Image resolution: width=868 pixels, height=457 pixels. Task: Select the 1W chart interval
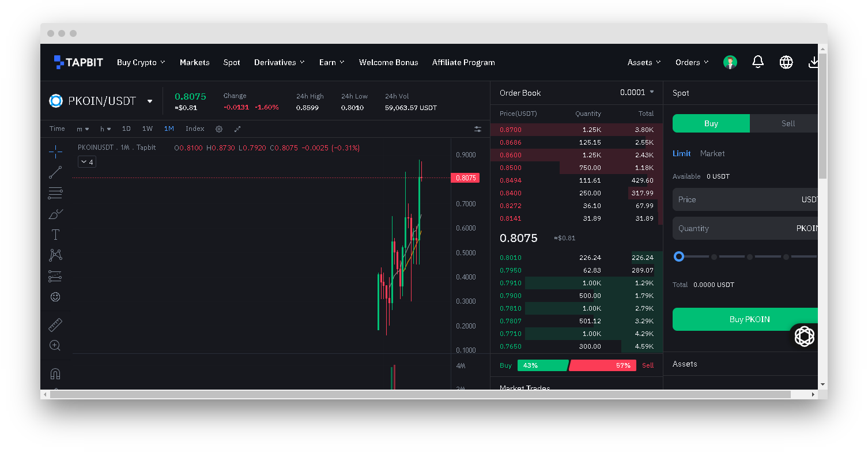pyautogui.click(x=148, y=129)
